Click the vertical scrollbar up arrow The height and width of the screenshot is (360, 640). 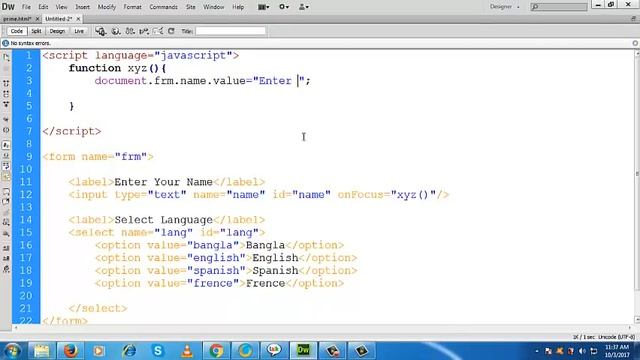pyautogui.click(x=637, y=53)
